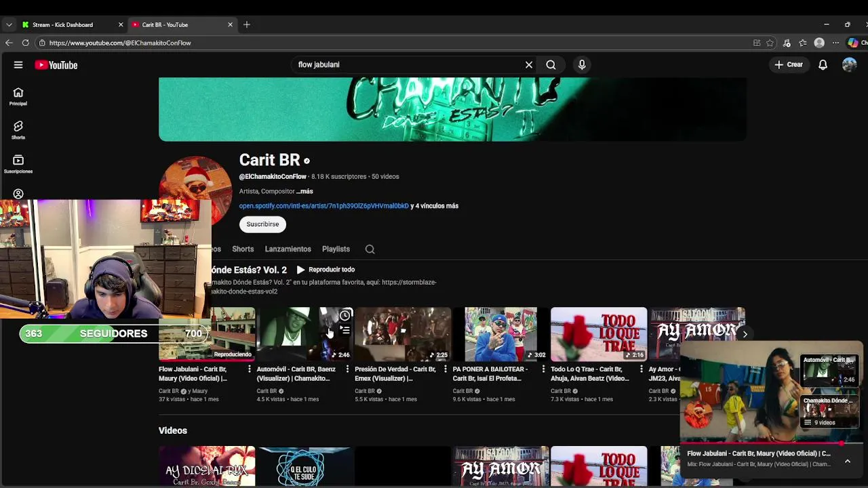Close the Kick Dashboard tab
868x488 pixels.
coord(121,24)
